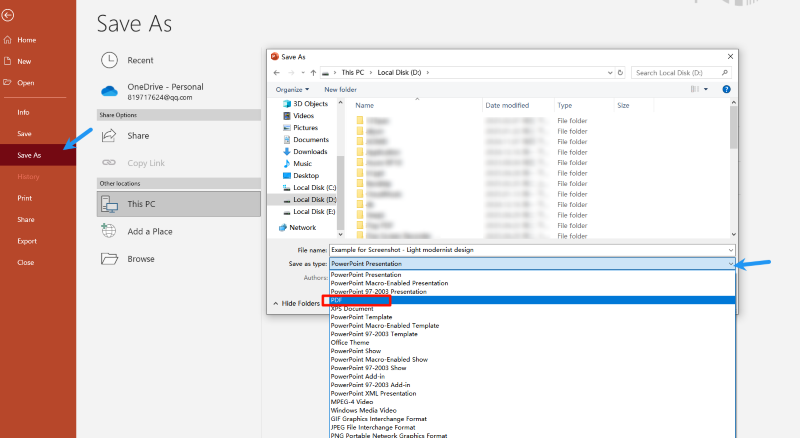This screenshot has height=438, width=800.
Task: Click the Share arrow icon
Action: click(x=109, y=136)
